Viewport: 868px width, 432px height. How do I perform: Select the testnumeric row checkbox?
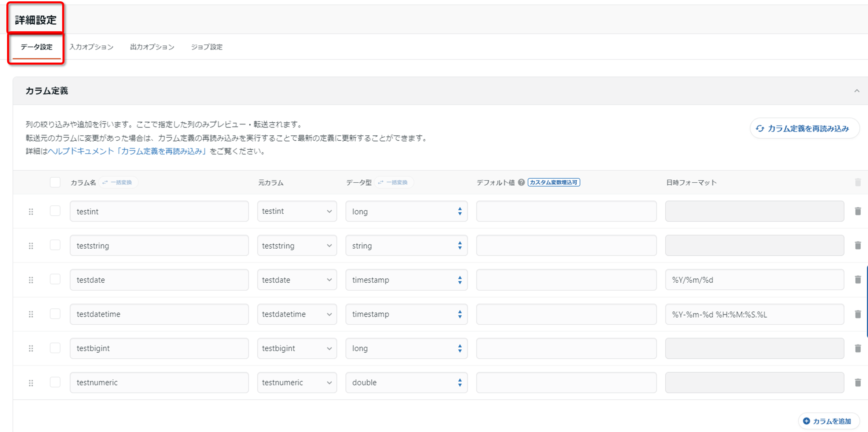55,382
